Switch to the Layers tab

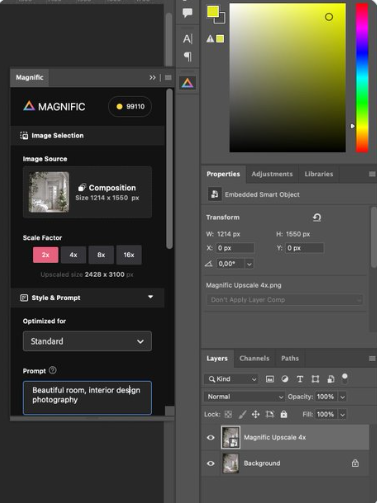(x=217, y=358)
